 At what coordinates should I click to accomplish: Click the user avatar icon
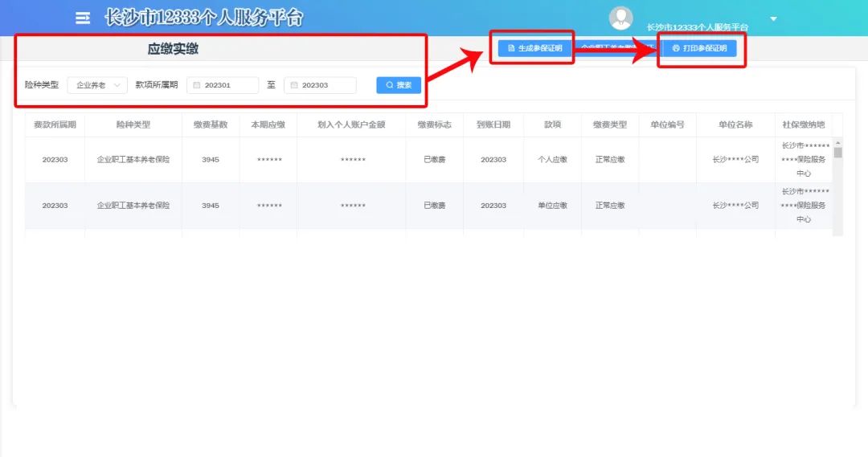coord(620,18)
